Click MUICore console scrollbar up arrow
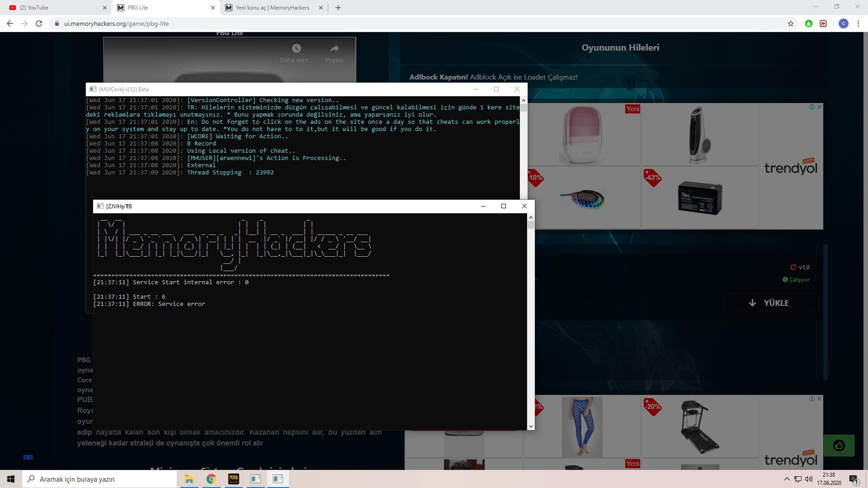The height and width of the screenshot is (488, 868). pos(524,100)
